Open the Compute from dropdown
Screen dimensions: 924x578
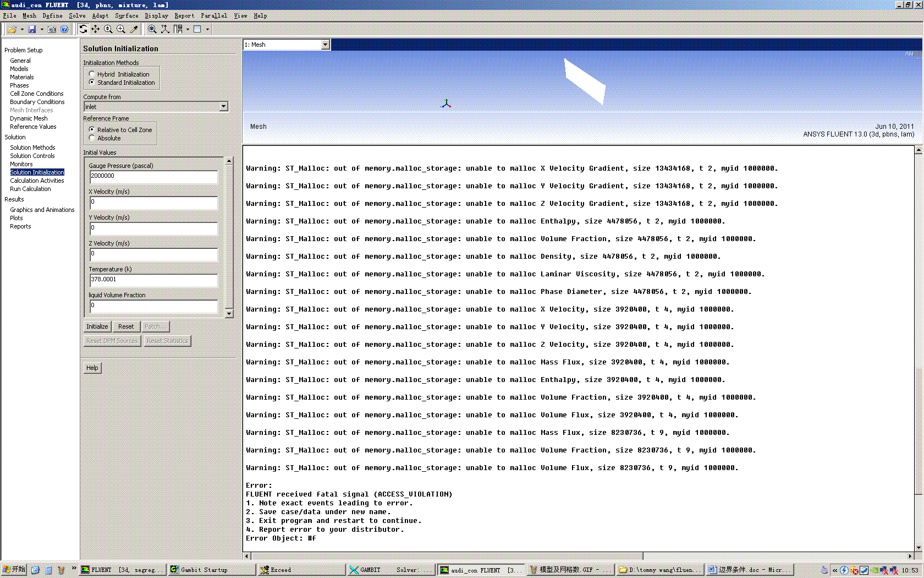[x=223, y=107]
